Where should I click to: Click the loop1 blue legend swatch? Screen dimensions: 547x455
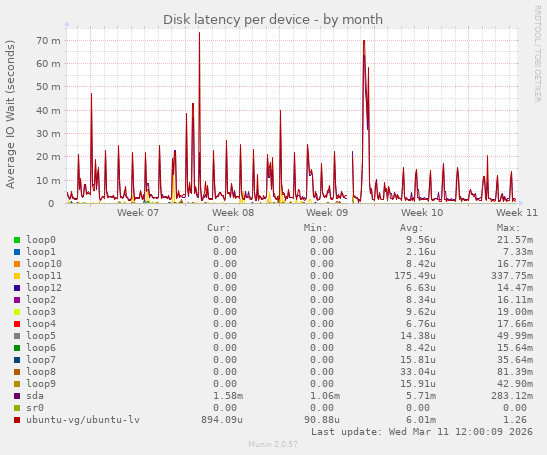click(17, 252)
